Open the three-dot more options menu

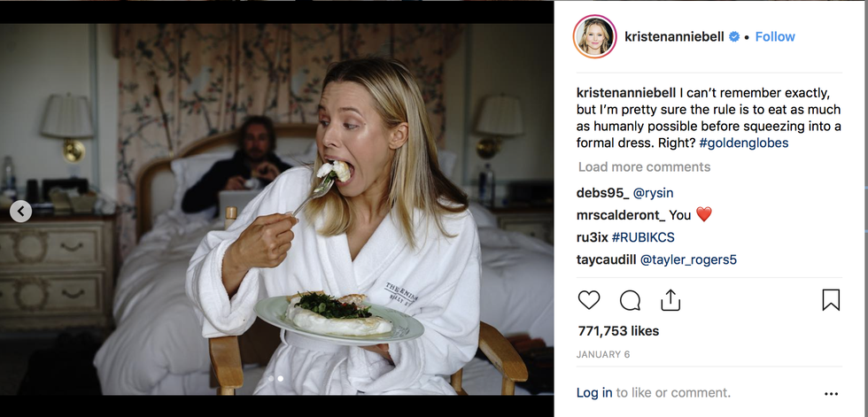coord(831,394)
